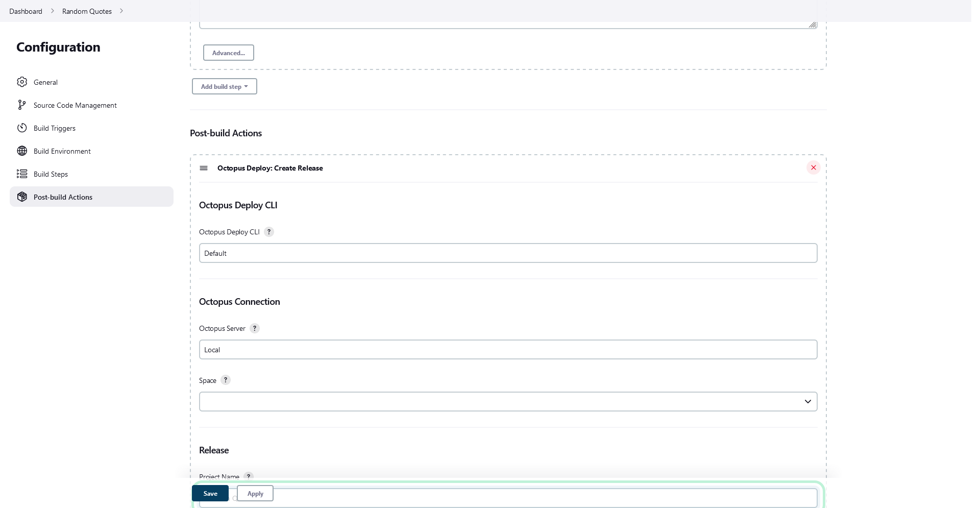This screenshot has width=980, height=508.
Task: Click the Build Triggers clock icon
Action: tap(22, 128)
